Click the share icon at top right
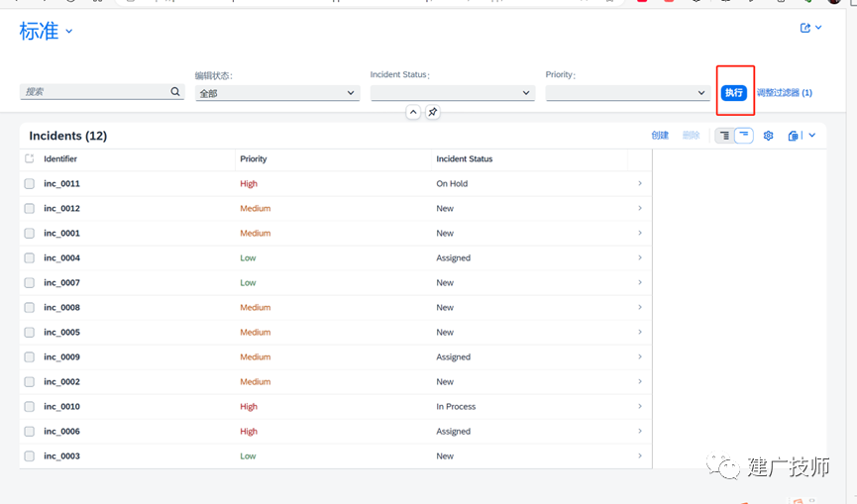The image size is (857, 504). [805, 28]
